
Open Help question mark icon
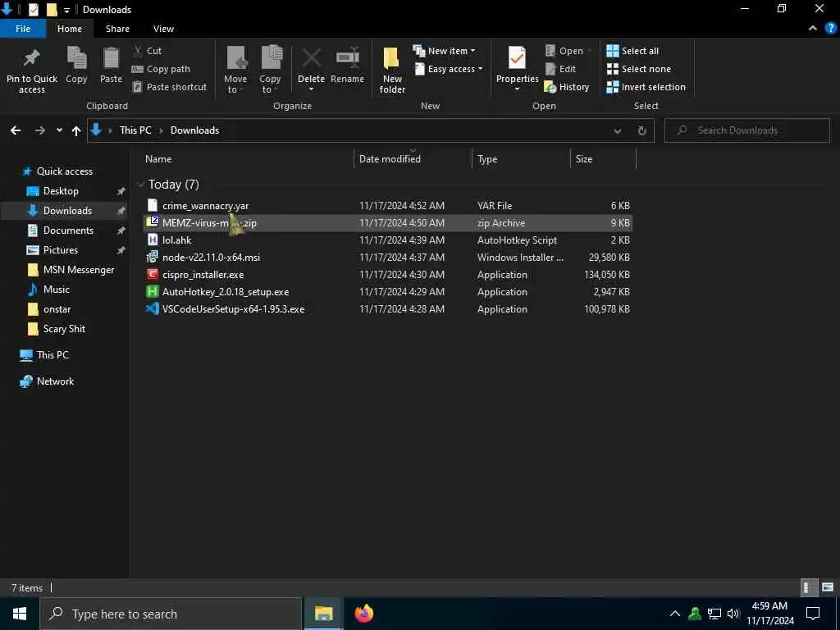(x=831, y=29)
